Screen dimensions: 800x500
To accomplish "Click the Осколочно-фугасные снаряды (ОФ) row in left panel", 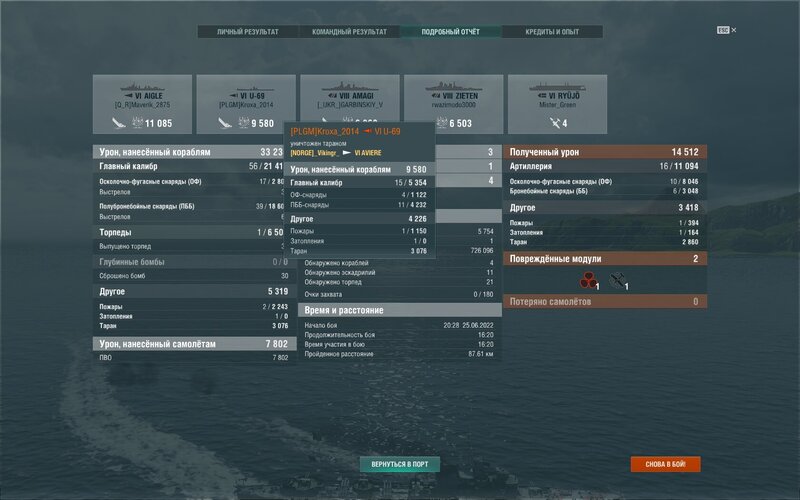I will point(188,181).
